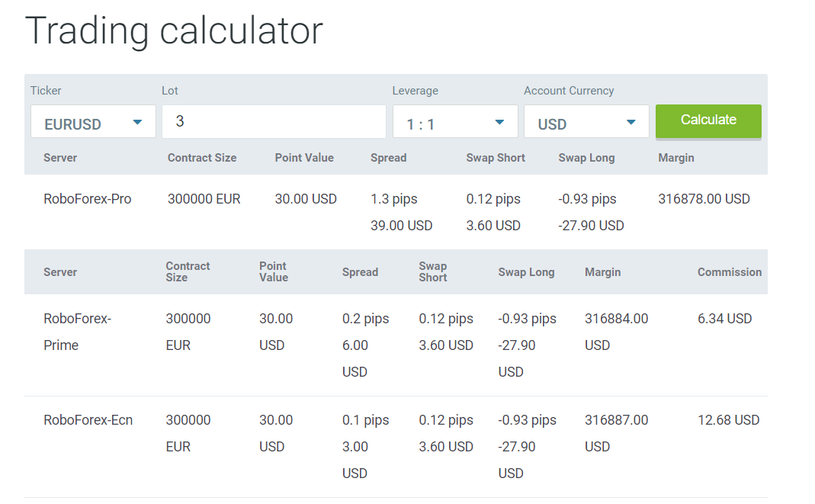Click the Trading calculator heading
The height and width of the screenshot is (504, 815).
[174, 30]
